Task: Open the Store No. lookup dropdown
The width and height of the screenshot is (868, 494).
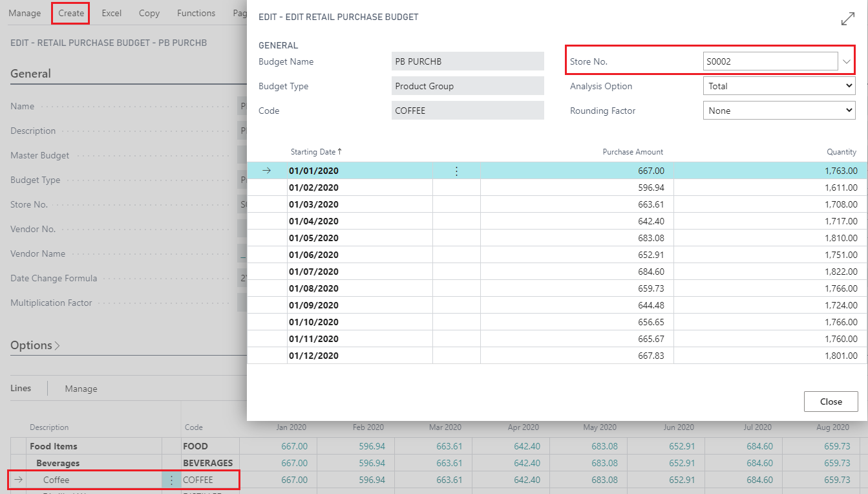Action: point(847,62)
